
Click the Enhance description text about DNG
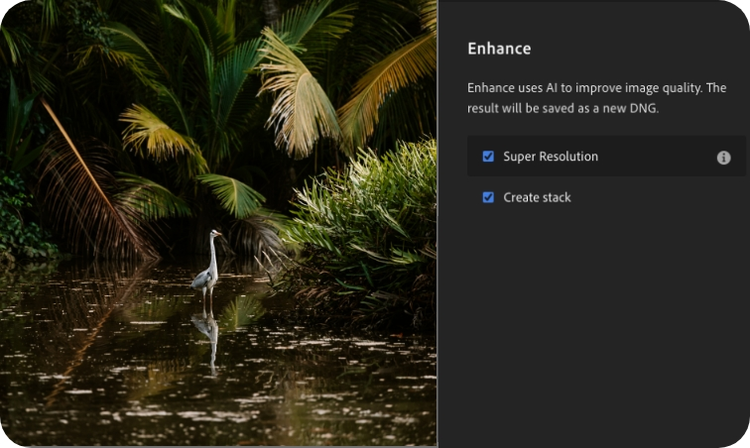(x=596, y=98)
